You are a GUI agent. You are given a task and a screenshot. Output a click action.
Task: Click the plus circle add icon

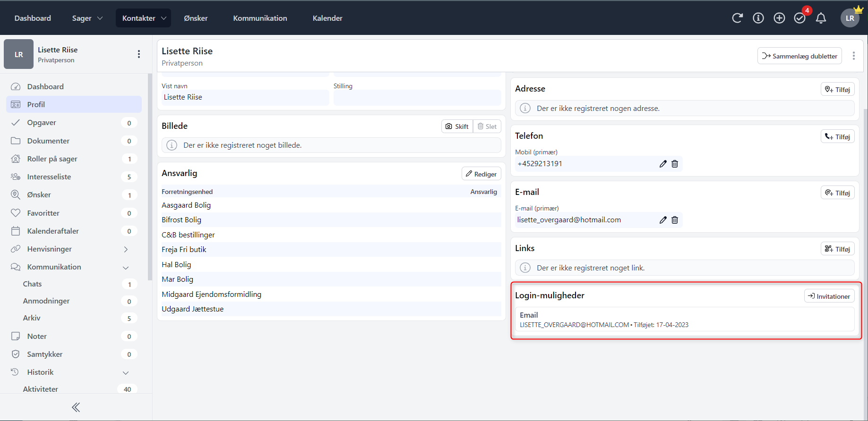779,18
